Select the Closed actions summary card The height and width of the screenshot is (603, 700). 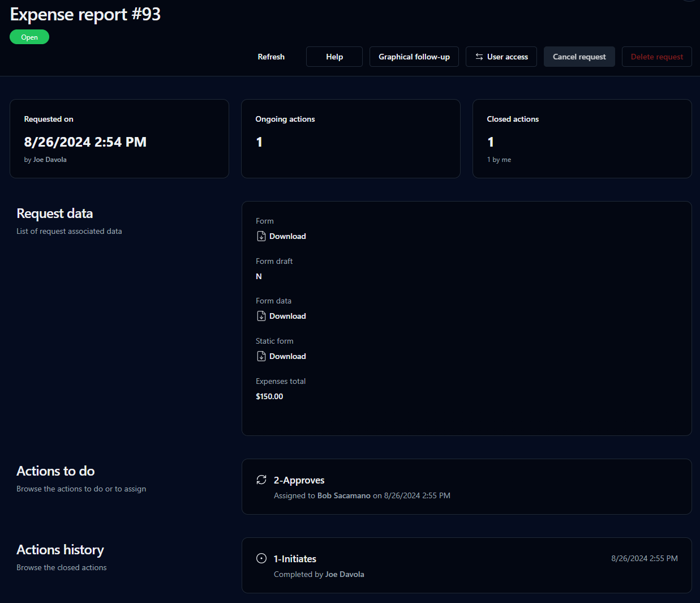(x=582, y=139)
